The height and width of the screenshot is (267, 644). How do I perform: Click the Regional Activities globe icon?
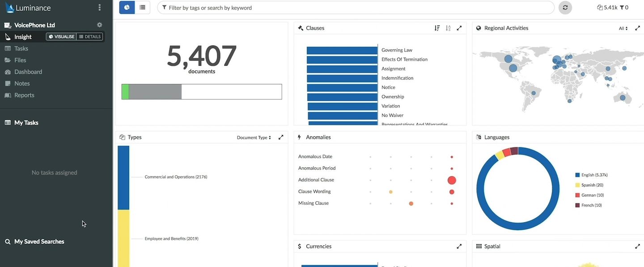[479, 28]
